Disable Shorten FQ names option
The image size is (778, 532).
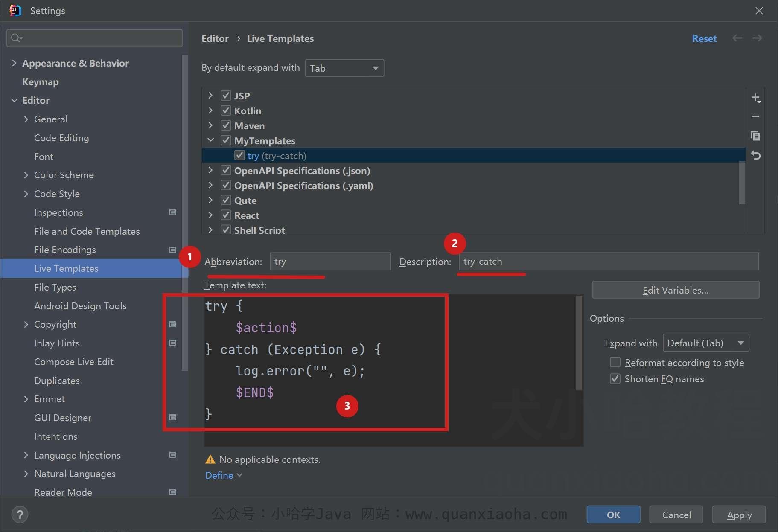(x=615, y=378)
